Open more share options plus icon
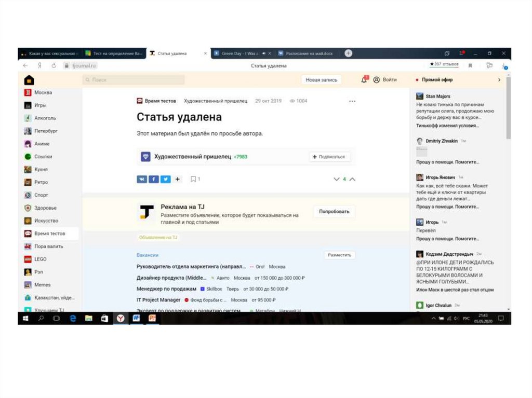Viewport: 532px width, 398px height. coord(178,179)
